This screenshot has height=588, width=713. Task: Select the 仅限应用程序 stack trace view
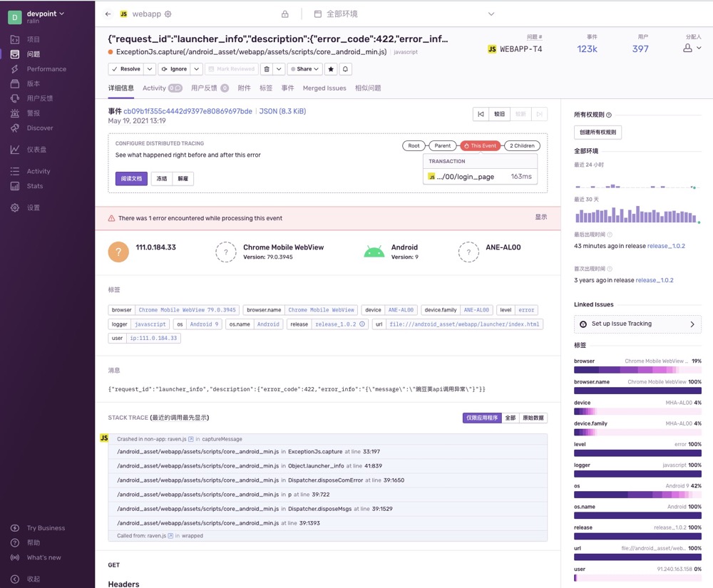point(482,418)
